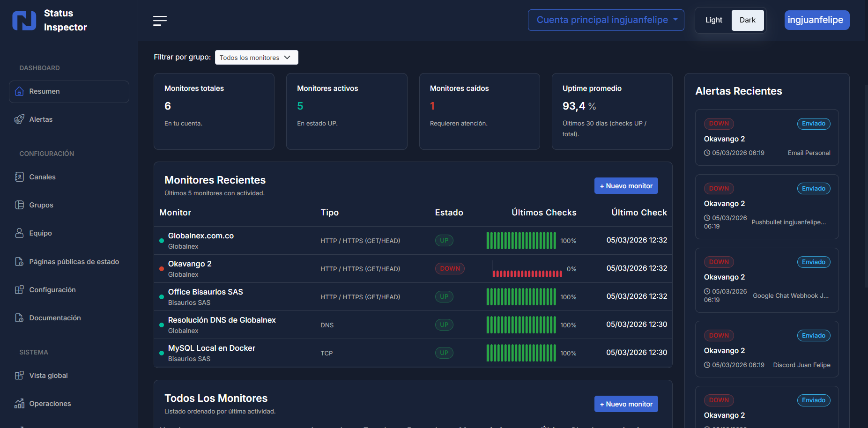Screen dimensions: 868x428
Task: Open Canales in the sidebar
Action: pos(69,177)
